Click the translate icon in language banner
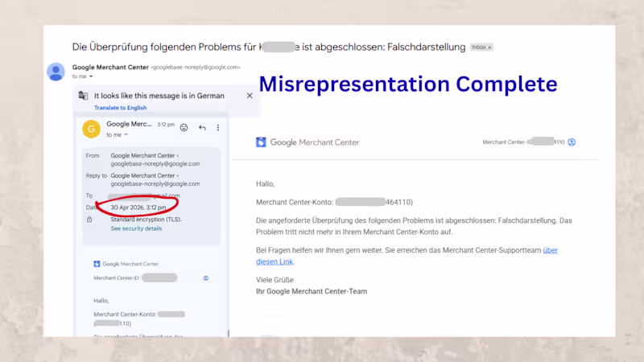 click(84, 96)
